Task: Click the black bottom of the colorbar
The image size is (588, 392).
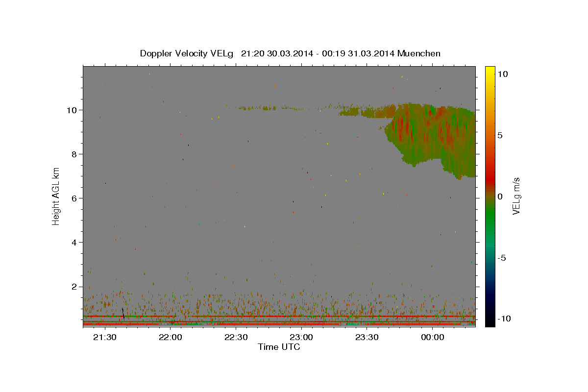Action: 490,321
